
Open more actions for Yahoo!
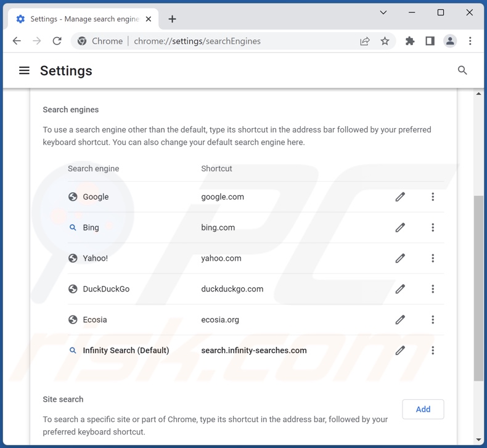[x=433, y=258]
